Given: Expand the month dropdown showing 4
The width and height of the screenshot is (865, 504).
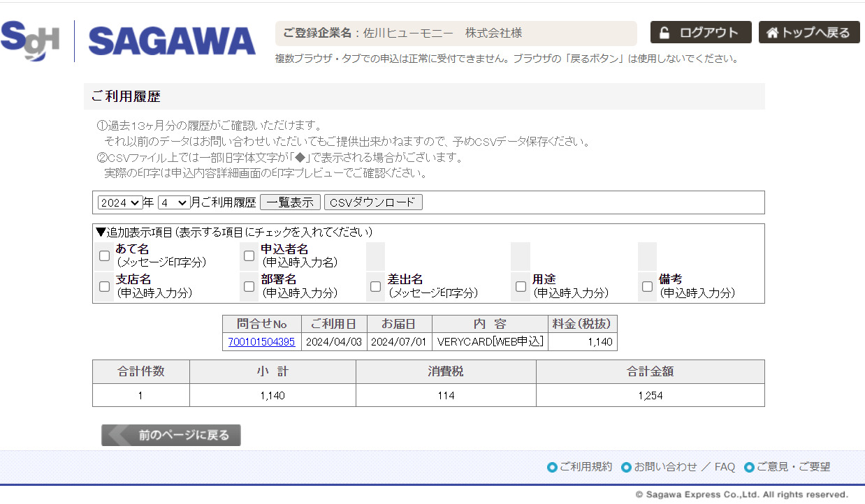Looking at the screenshot, I should [x=173, y=202].
